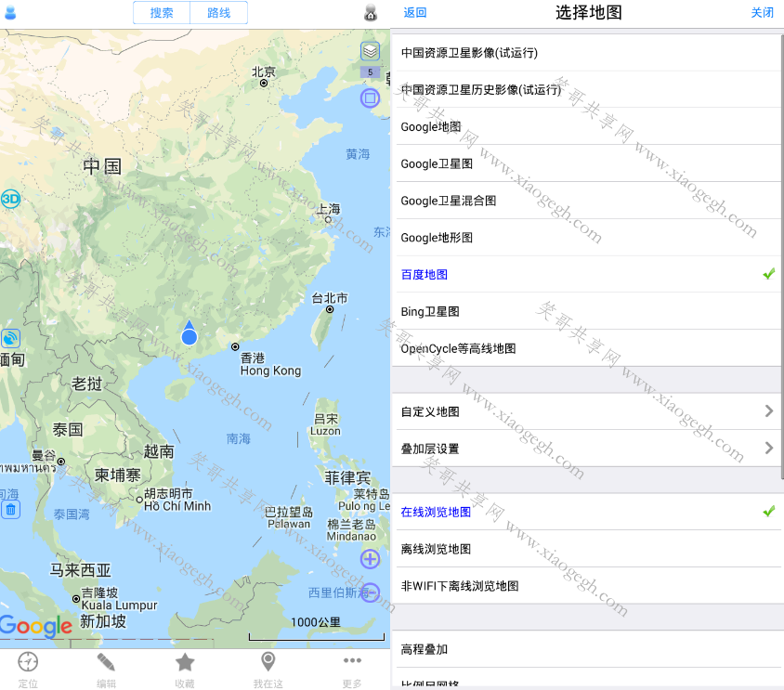Tap the 上海 city label
This screenshot has height=690, width=784.
pyautogui.click(x=329, y=209)
